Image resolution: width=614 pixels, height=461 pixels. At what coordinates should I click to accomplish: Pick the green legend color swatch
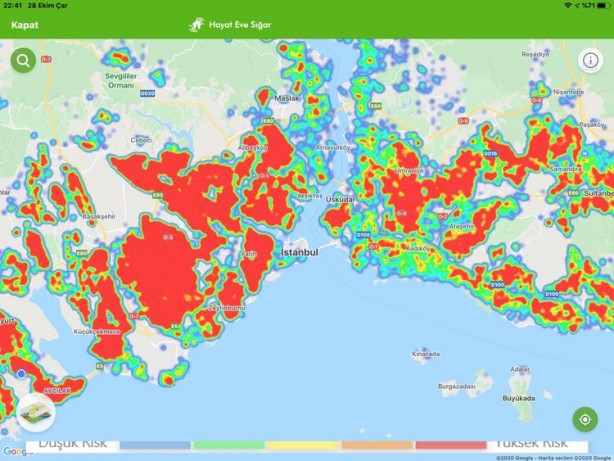pyautogui.click(x=229, y=445)
